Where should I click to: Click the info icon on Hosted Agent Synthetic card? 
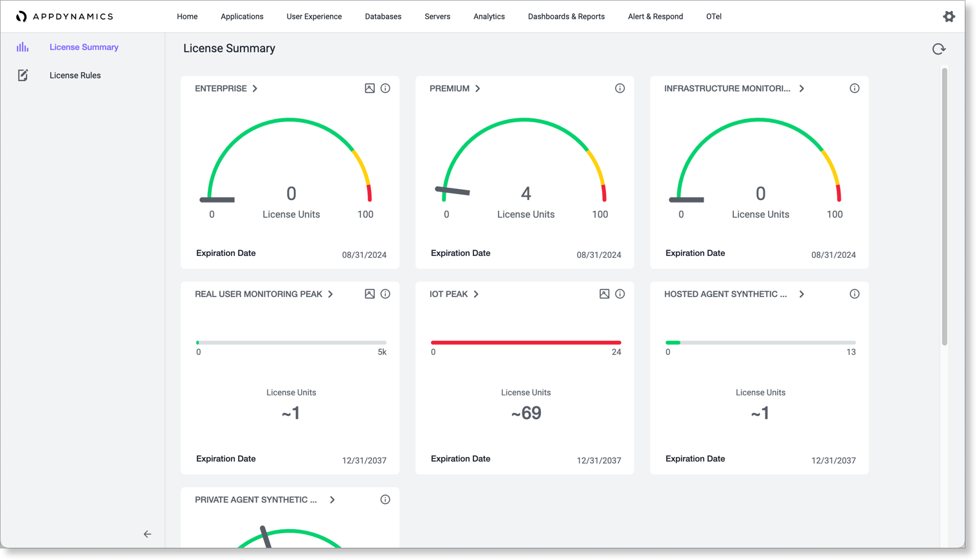(x=855, y=294)
